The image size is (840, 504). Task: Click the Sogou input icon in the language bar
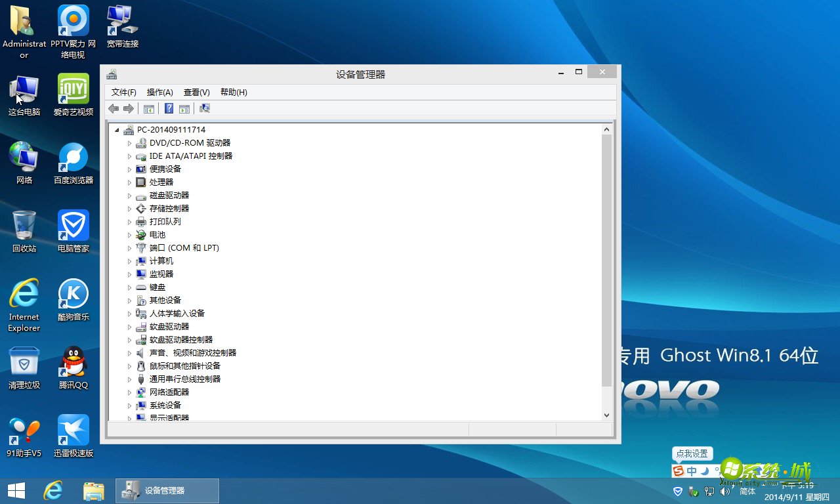coord(679,470)
